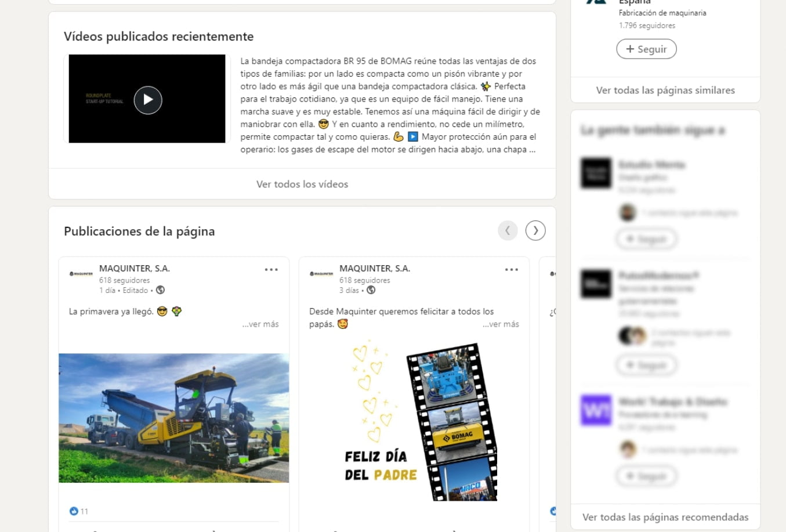Open 'Ver todas las páginas similares'
The image size is (786, 532).
coord(665,90)
